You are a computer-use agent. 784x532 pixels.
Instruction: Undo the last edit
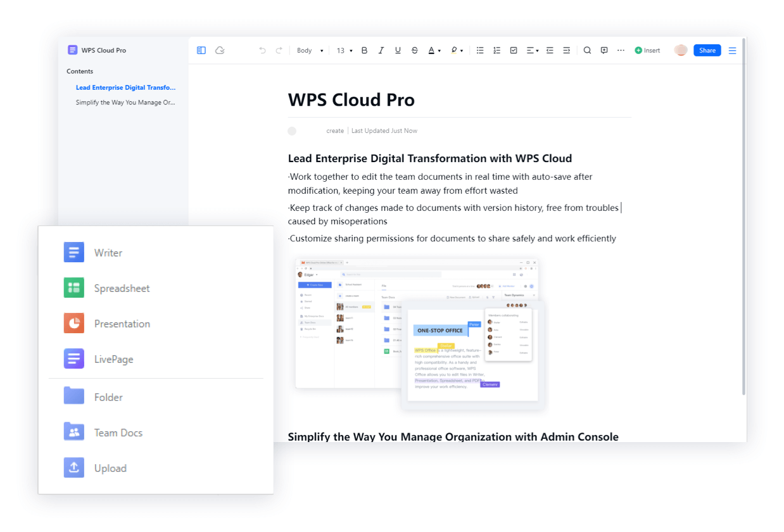coord(262,51)
